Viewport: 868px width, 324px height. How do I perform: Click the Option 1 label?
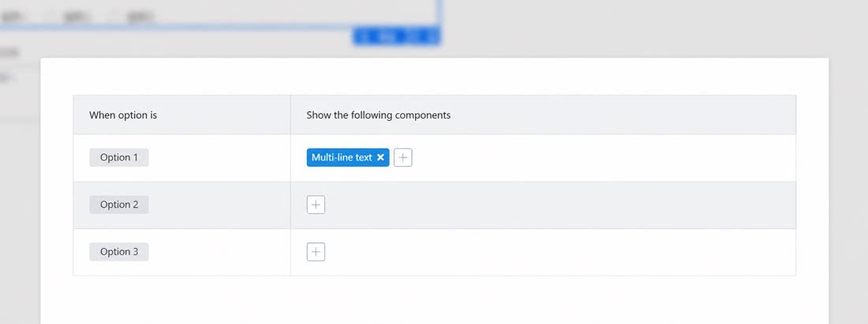click(x=119, y=157)
